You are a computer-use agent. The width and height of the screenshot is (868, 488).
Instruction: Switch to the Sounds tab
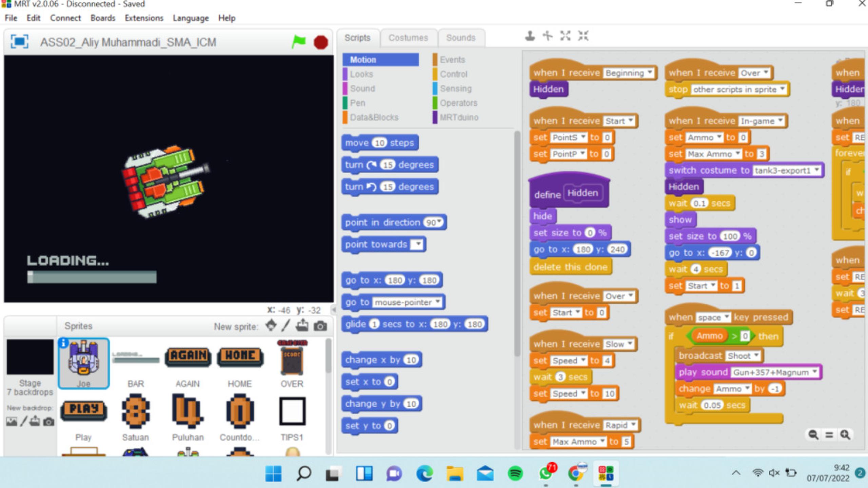pyautogui.click(x=461, y=38)
